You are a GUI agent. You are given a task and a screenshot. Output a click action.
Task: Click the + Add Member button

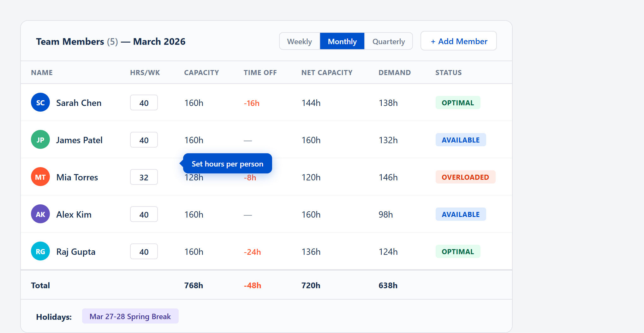[458, 41]
